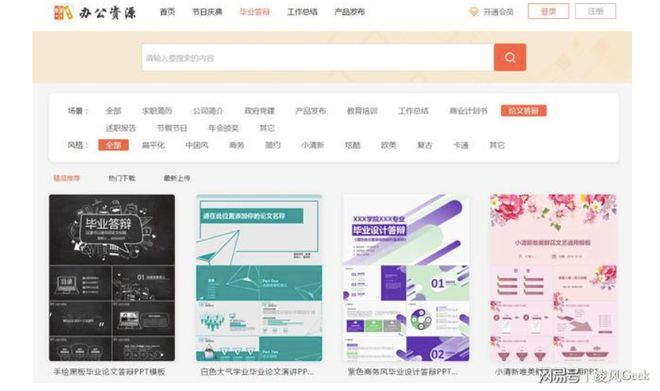Filter scene by 商业计划书

click(468, 111)
